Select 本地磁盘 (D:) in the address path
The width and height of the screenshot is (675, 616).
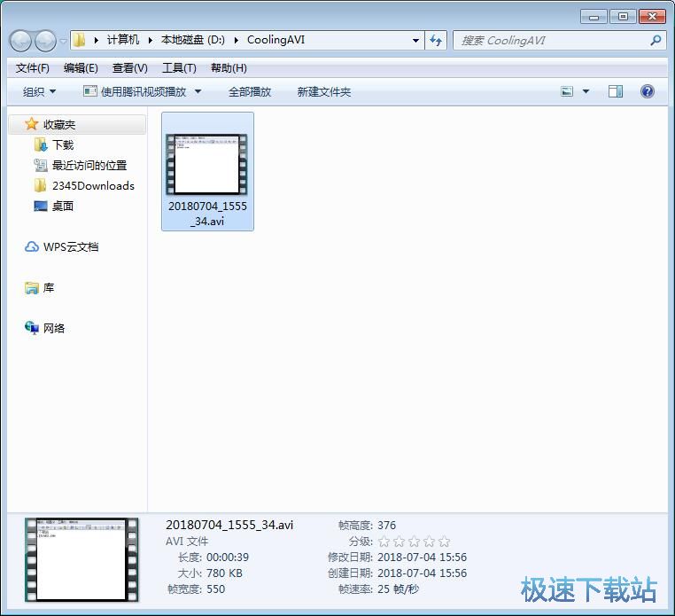(192, 40)
